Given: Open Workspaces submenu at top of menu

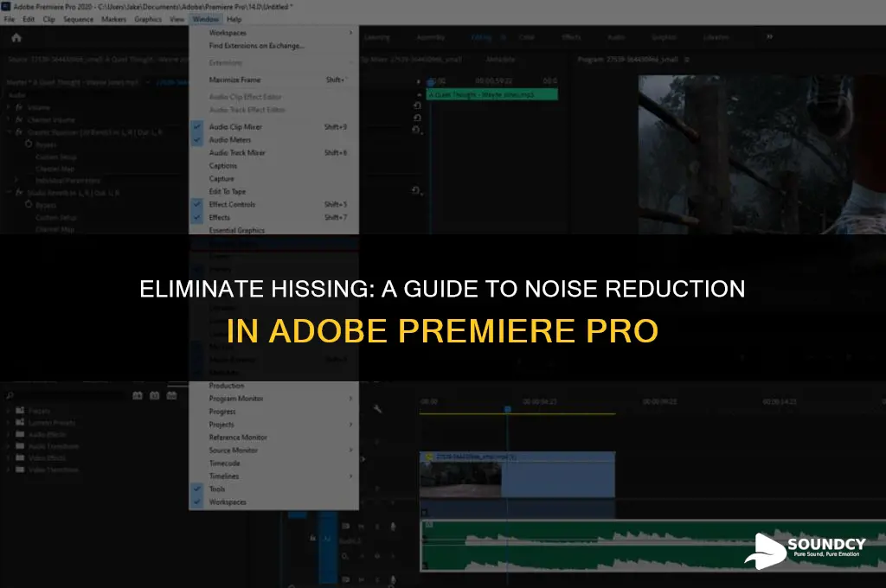Looking at the screenshot, I should click(274, 33).
